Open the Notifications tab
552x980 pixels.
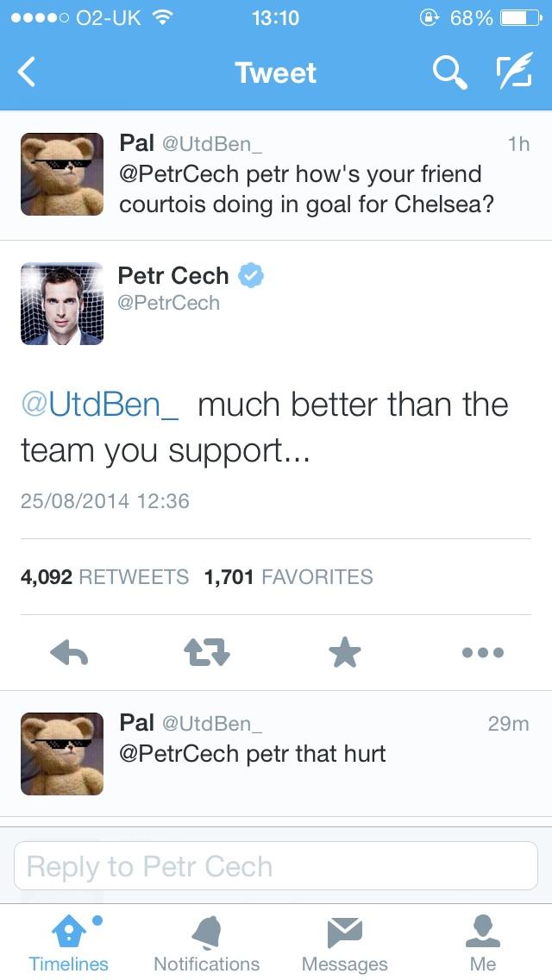[207, 945]
